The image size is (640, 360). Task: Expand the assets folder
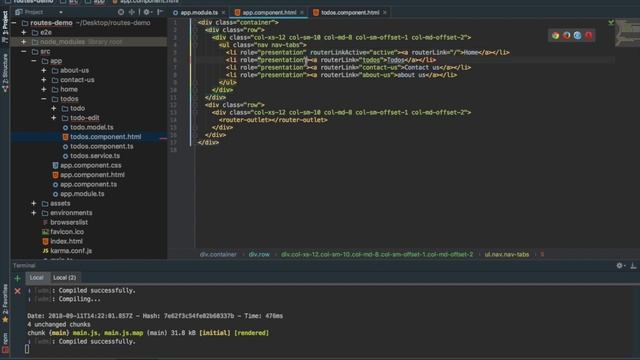coord(33,203)
